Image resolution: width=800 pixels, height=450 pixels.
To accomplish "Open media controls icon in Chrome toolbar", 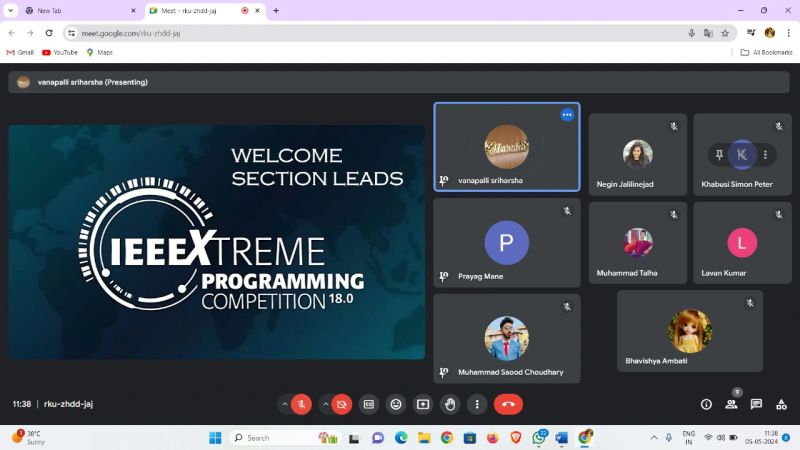I will (x=751, y=33).
